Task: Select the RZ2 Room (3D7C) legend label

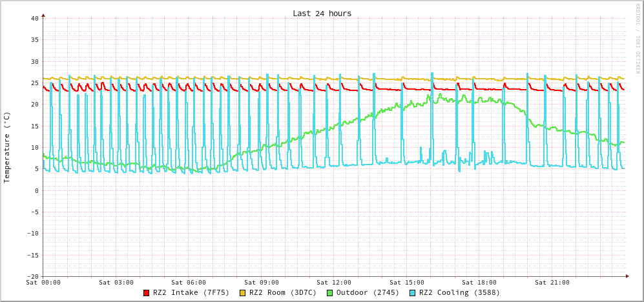Action: click(283, 293)
